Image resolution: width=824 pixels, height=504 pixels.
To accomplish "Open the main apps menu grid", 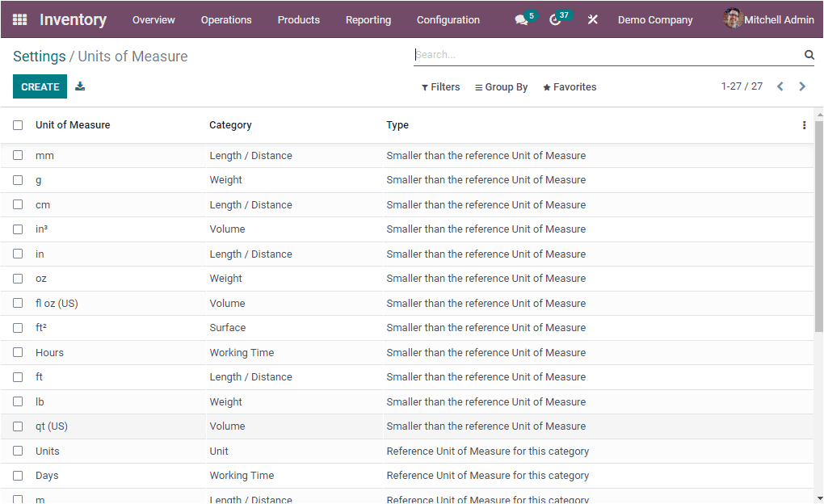I will point(19,19).
